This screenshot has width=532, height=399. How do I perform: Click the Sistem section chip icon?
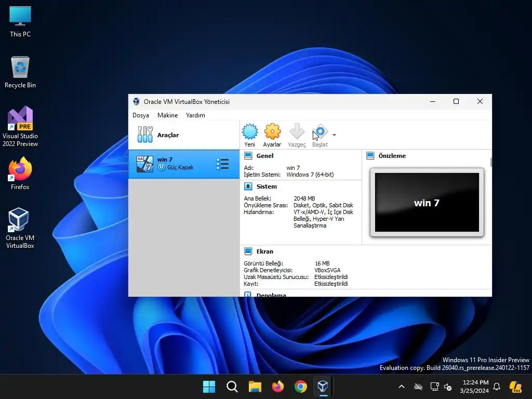click(x=248, y=187)
